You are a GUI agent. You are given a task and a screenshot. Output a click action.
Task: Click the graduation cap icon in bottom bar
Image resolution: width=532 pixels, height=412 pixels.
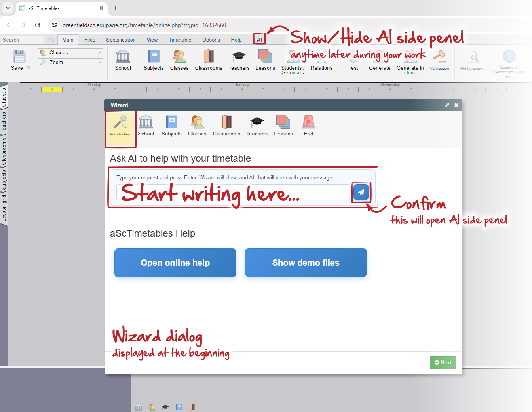coord(165,407)
